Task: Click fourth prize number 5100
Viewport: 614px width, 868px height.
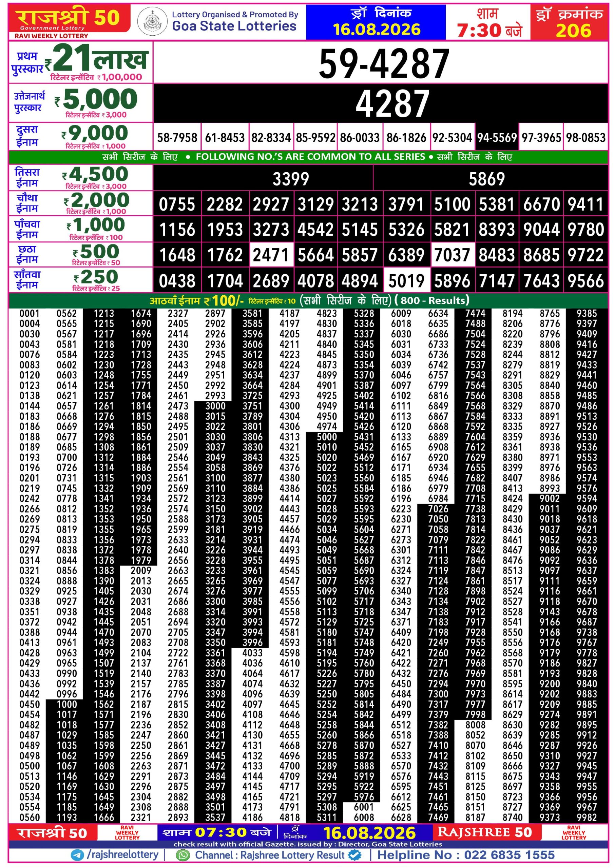Action: click(x=452, y=204)
